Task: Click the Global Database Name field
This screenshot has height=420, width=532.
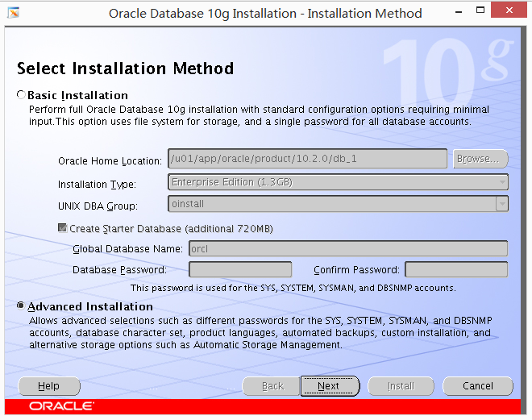Action: (x=348, y=248)
